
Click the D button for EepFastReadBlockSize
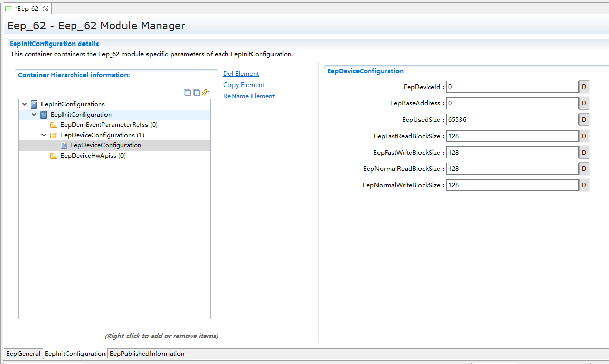pyautogui.click(x=584, y=136)
